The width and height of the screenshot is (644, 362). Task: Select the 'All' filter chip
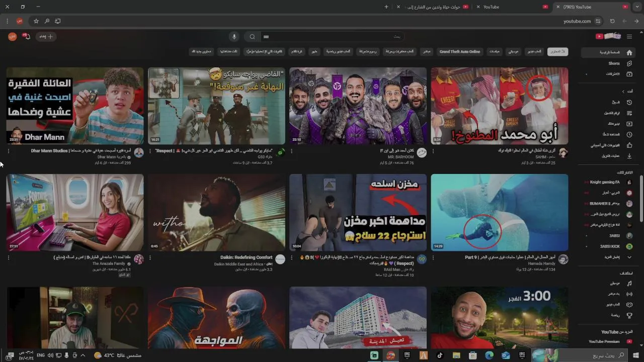pyautogui.click(x=557, y=52)
